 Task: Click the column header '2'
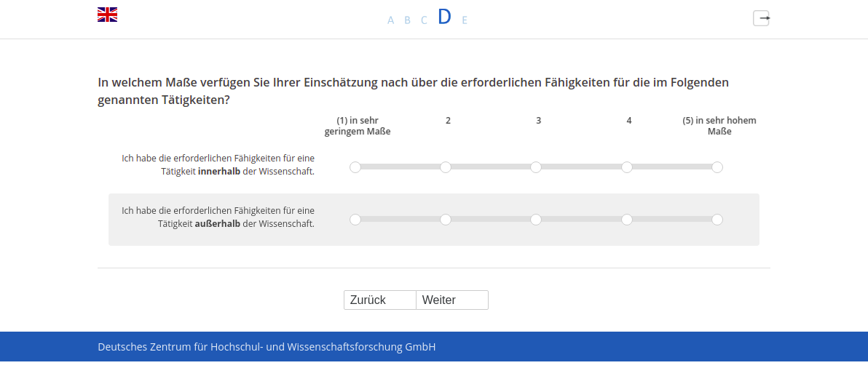point(448,121)
